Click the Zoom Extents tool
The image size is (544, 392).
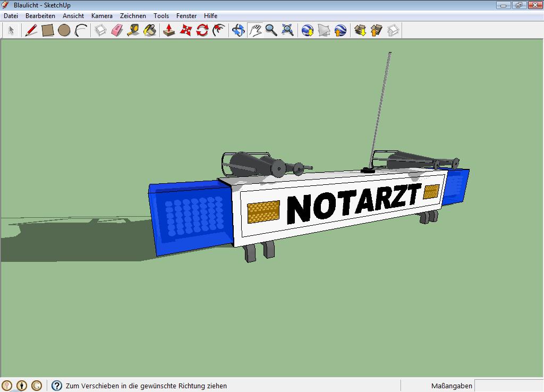pyautogui.click(x=288, y=30)
